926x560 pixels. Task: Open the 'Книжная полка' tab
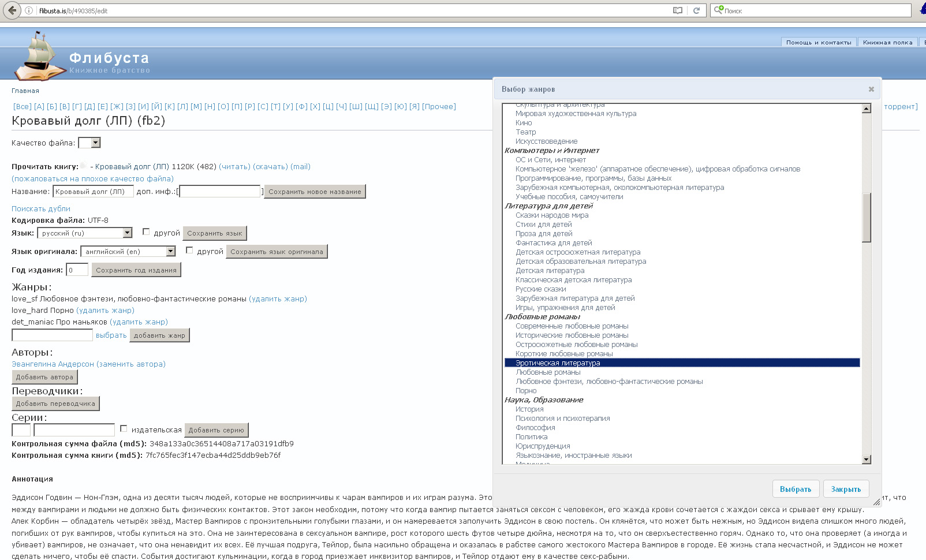coord(887,42)
